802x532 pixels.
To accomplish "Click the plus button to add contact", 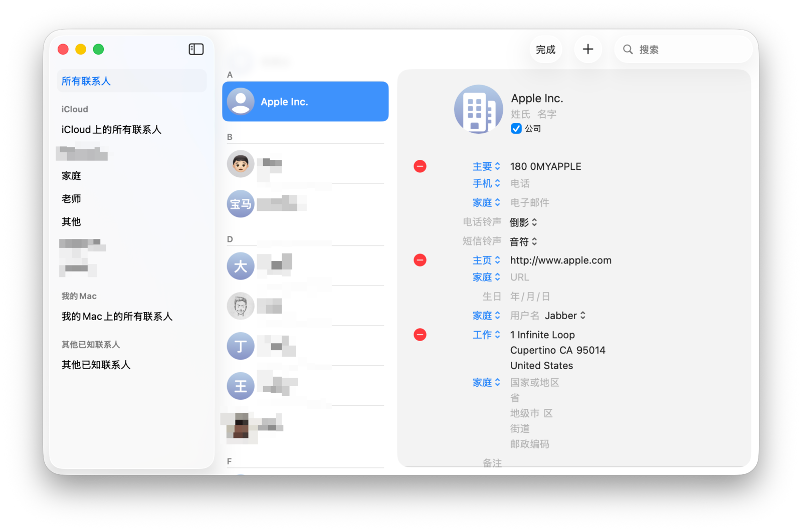I will pos(587,49).
